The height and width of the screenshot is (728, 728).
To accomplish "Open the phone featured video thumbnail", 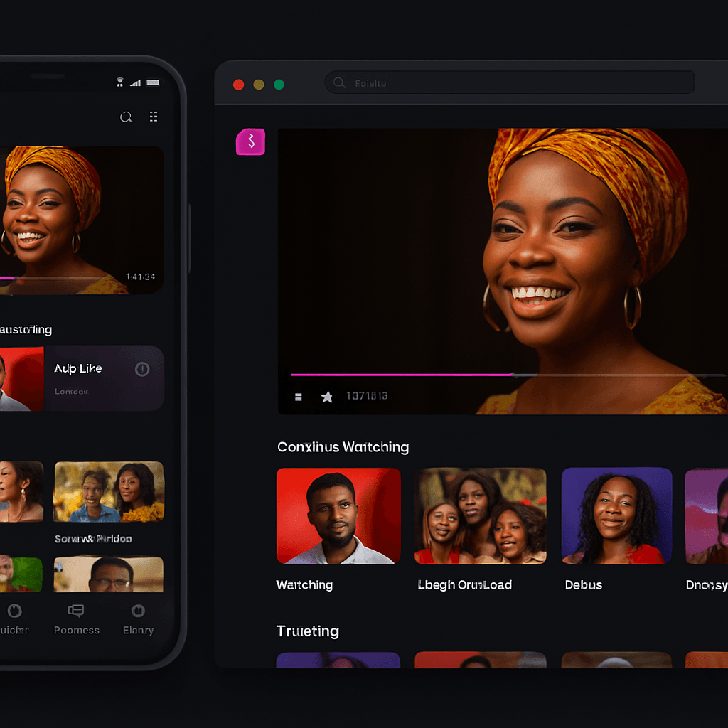I will pos(82,220).
